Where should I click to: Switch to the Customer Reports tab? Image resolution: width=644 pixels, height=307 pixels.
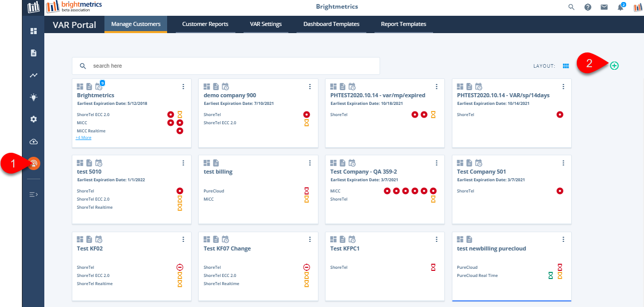click(x=205, y=24)
